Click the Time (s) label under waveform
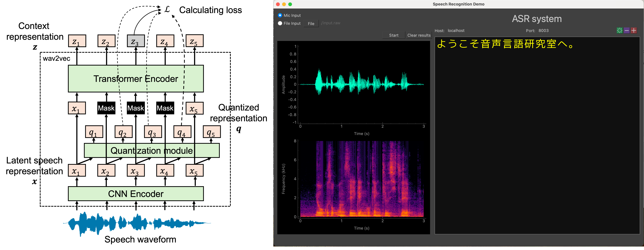644x250 pixels. click(362, 134)
